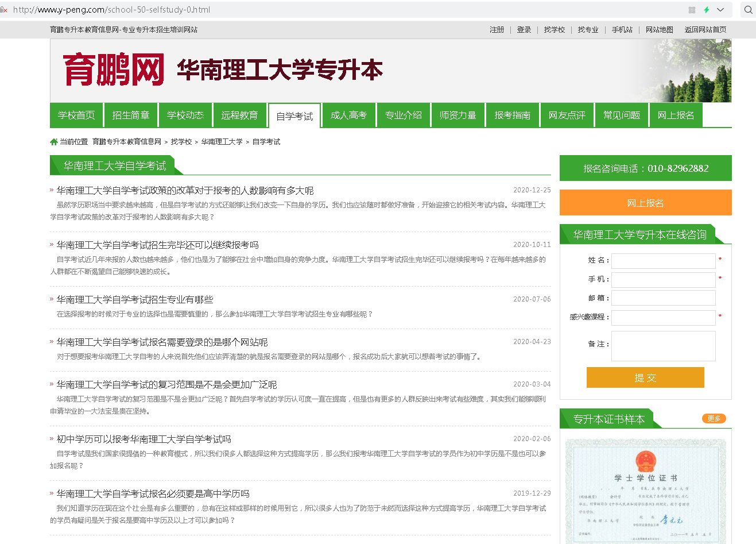Click the insecure site lock icon
The height and width of the screenshot is (544, 756).
pyautogui.click(x=4, y=10)
